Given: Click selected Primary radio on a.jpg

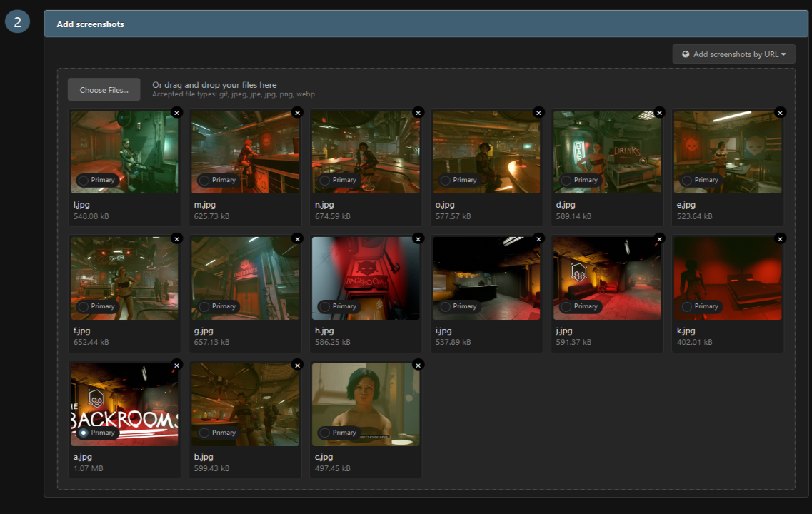Looking at the screenshot, I should tap(84, 433).
